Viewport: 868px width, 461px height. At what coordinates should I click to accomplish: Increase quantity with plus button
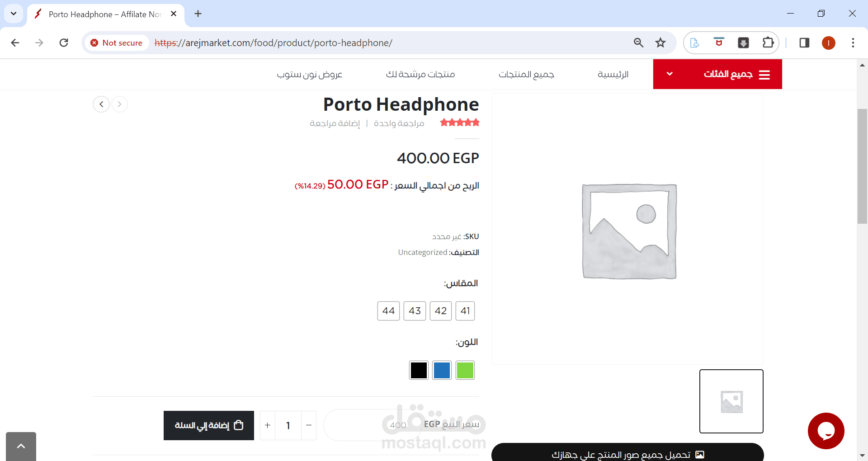(268, 425)
